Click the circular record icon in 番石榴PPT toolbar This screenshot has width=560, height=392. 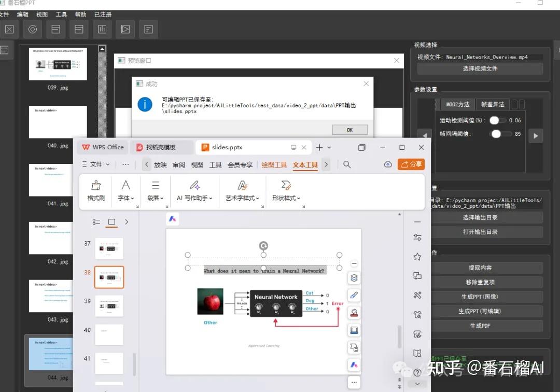pyautogui.click(x=33, y=29)
